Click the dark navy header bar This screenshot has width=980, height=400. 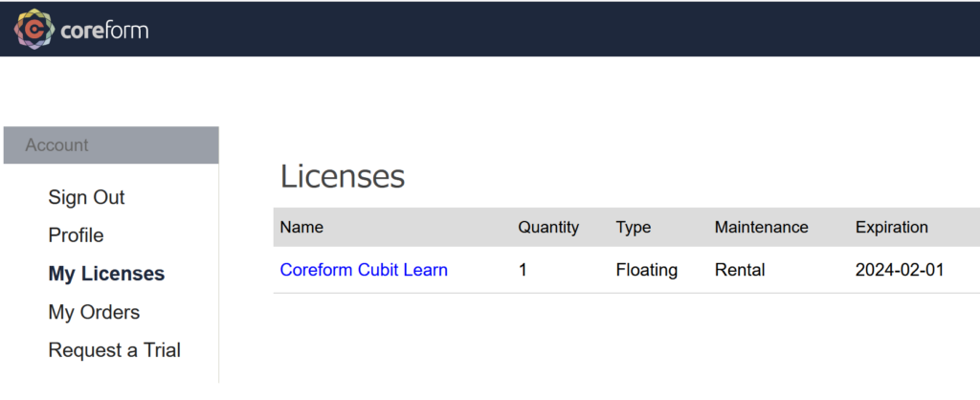[x=574, y=29]
